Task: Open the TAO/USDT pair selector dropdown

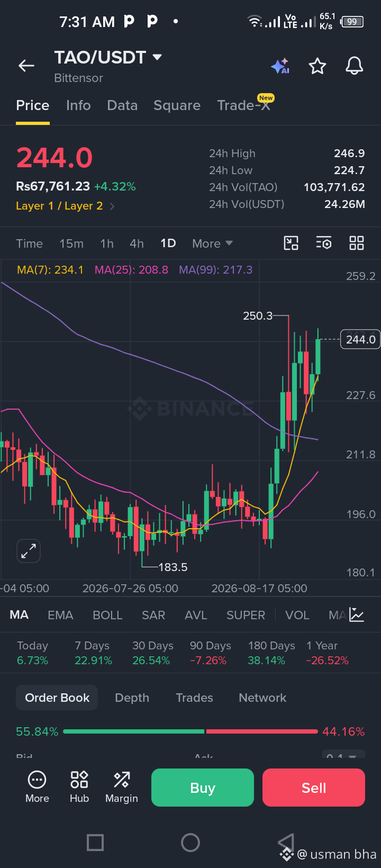Action: tap(108, 57)
